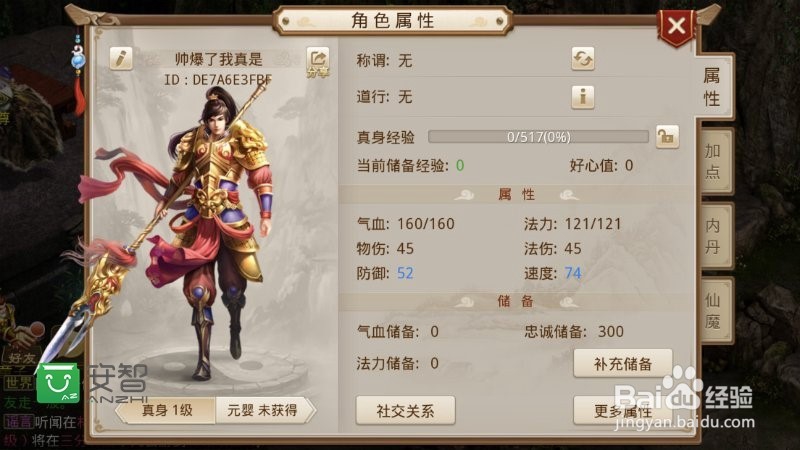Select the 内丹 side tab
The width and height of the screenshot is (800, 450).
(x=712, y=235)
